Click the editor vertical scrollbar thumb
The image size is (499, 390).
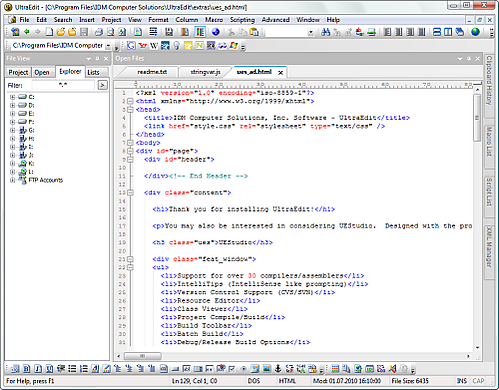pos(477,117)
